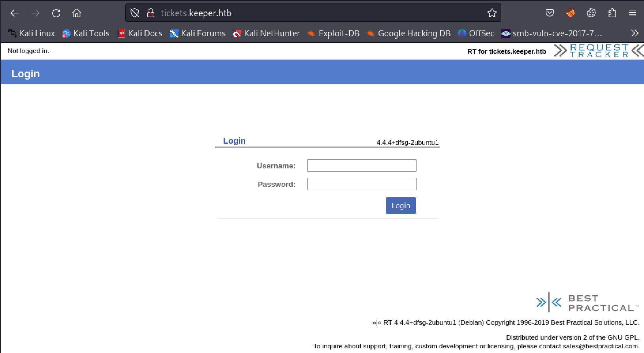Click the insecure connection padlock icon
This screenshot has width=644, height=353.
[x=150, y=13]
